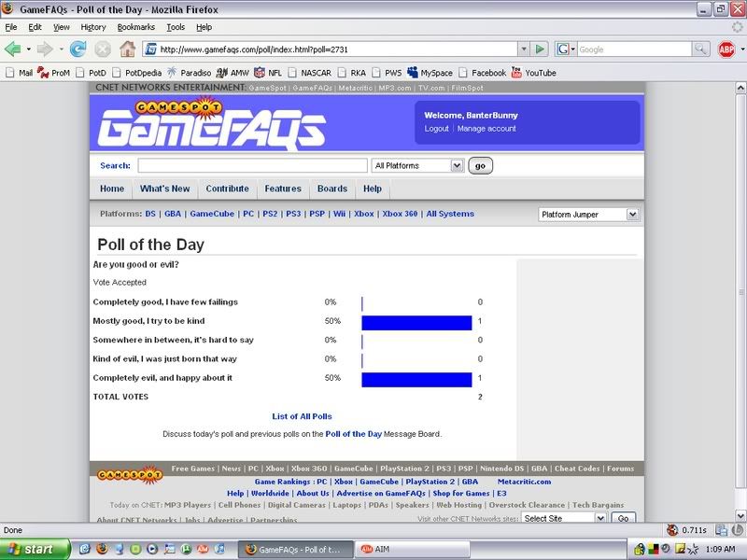This screenshot has height=560, width=747.
Task: Click the Manage account link
Action: point(486,129)
